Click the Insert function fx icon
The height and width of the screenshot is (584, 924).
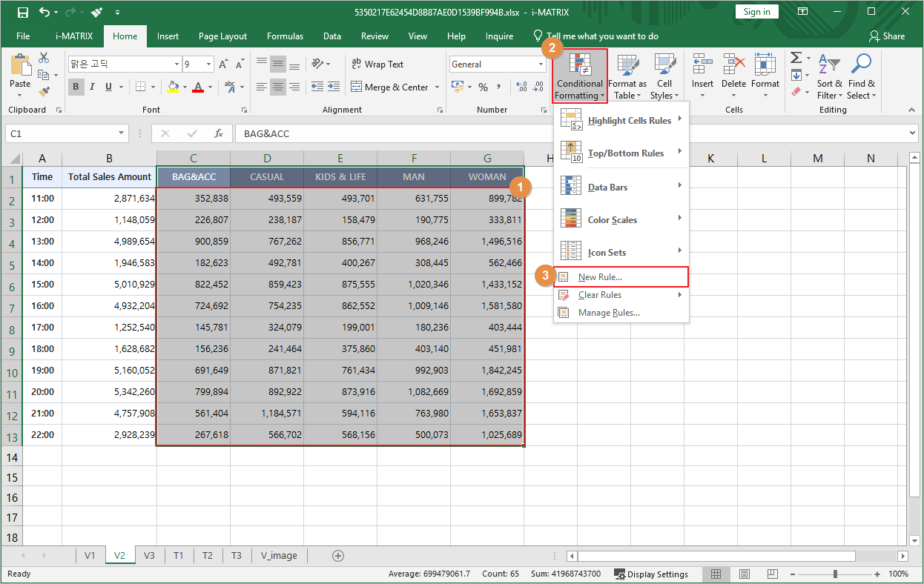219,133
